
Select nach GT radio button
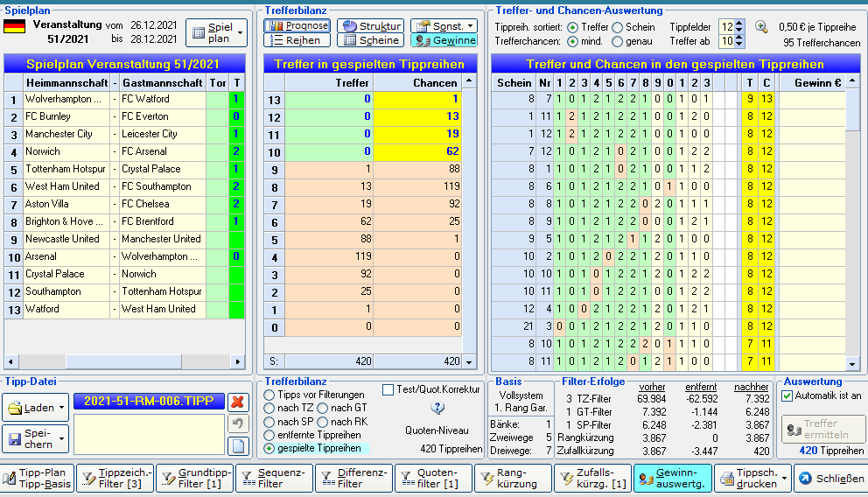tap(323, 408)
